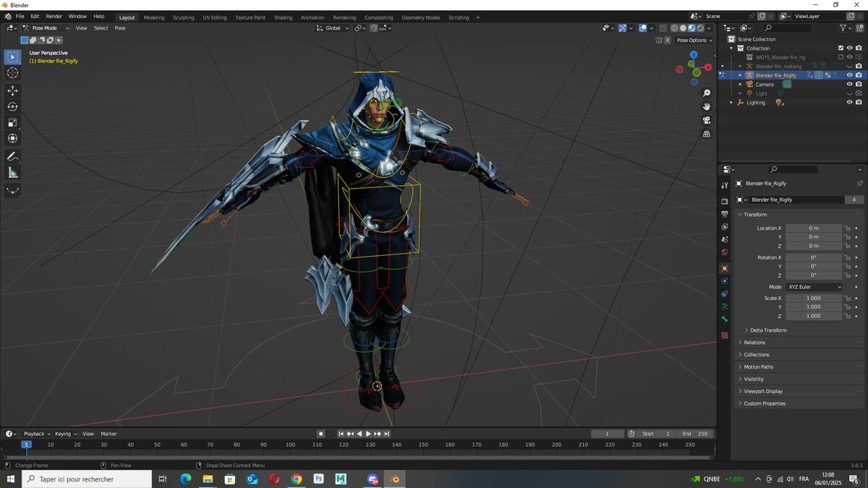This screenshot has height=488, width=868.
Task: Switch to wireframe viewport shading
Action: click(674, 28)
